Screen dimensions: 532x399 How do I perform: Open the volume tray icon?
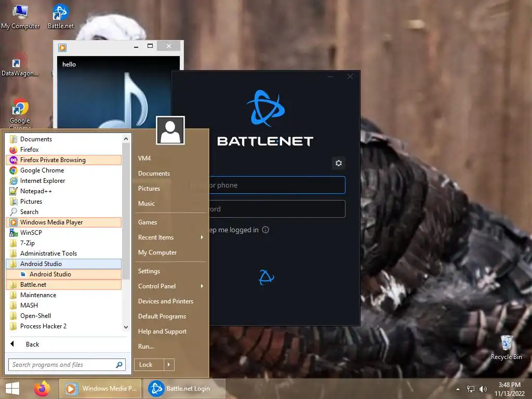483,389
